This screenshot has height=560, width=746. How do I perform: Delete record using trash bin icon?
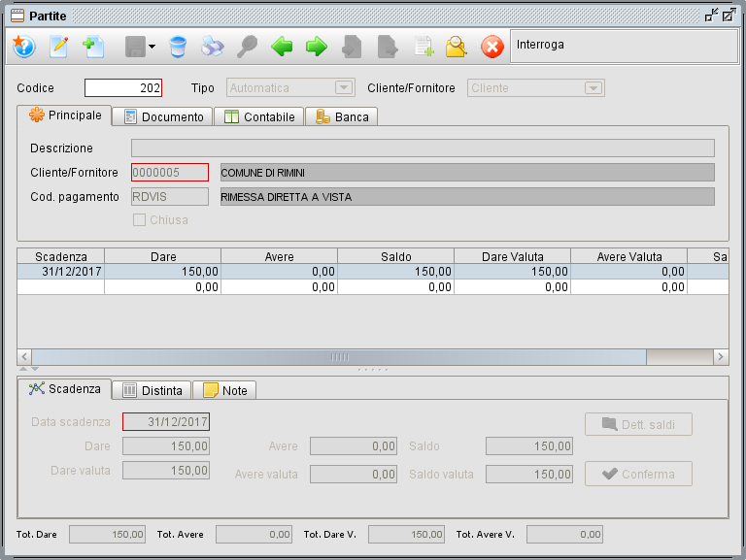[x=178, y=47]
